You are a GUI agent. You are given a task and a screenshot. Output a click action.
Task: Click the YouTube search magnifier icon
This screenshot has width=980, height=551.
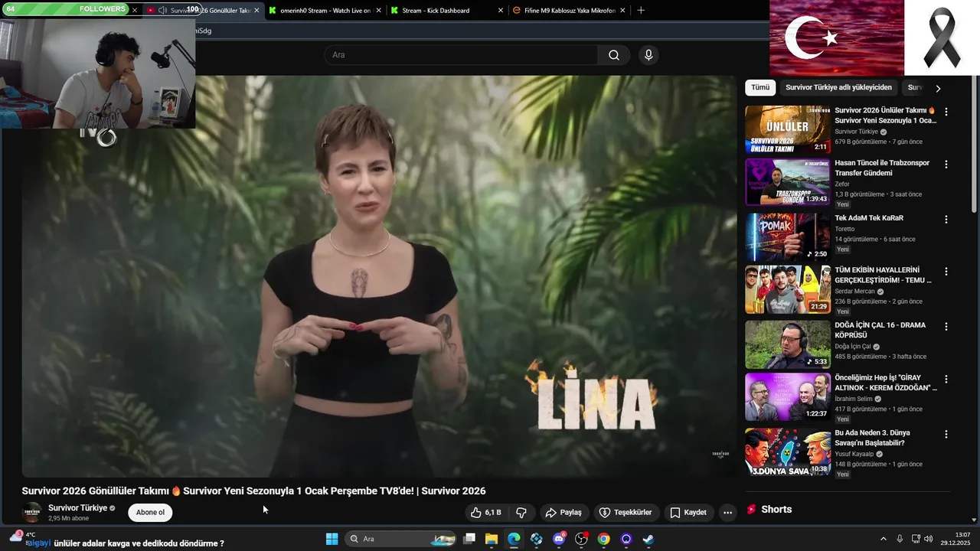click(613, 55)
